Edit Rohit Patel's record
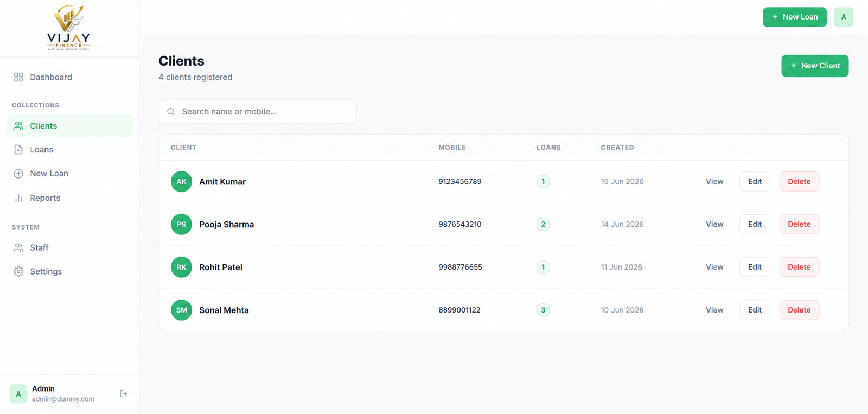The height and width of the screenshot is (414, 868). pos(755,267)
